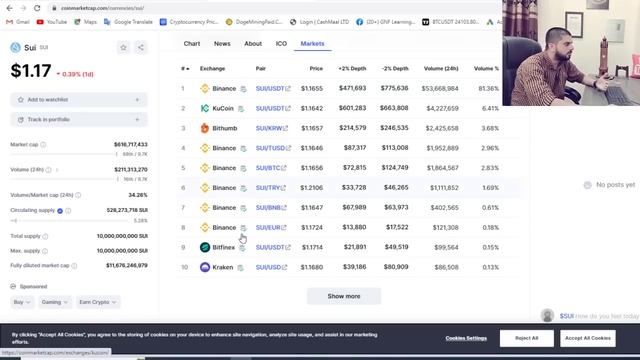Viewport: 640px width, 360px height.
Task: Open Kraken SUI/USD pair link
Action: point(271,267)
